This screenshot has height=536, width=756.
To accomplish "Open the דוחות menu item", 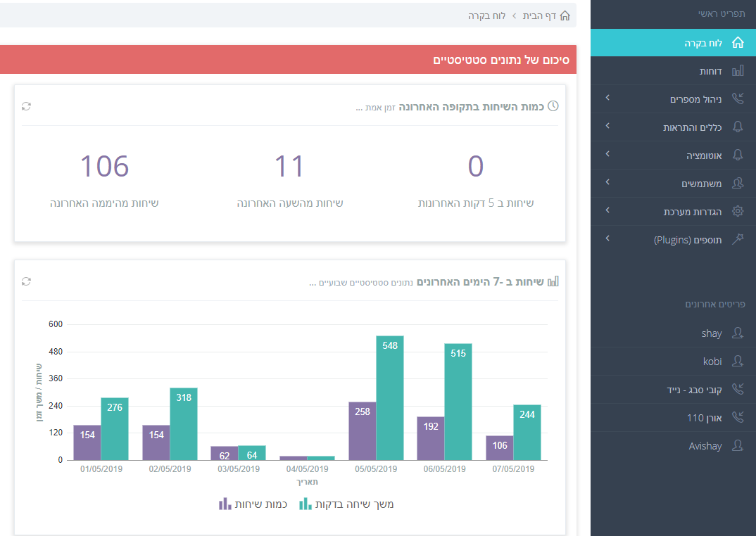I will 673,71.
